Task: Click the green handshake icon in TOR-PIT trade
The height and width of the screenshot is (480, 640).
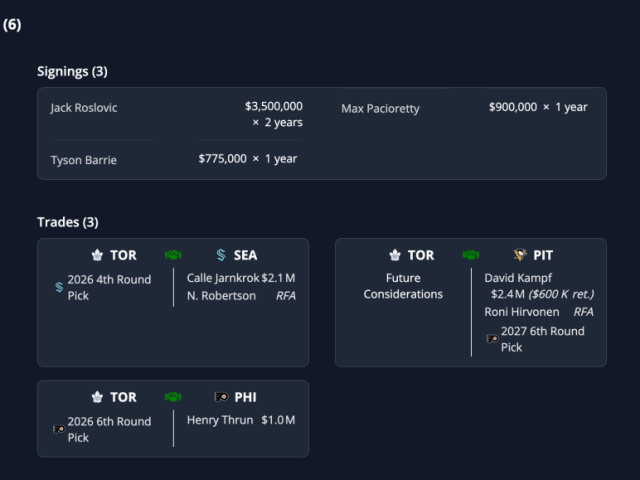Action: pos(471,255)
